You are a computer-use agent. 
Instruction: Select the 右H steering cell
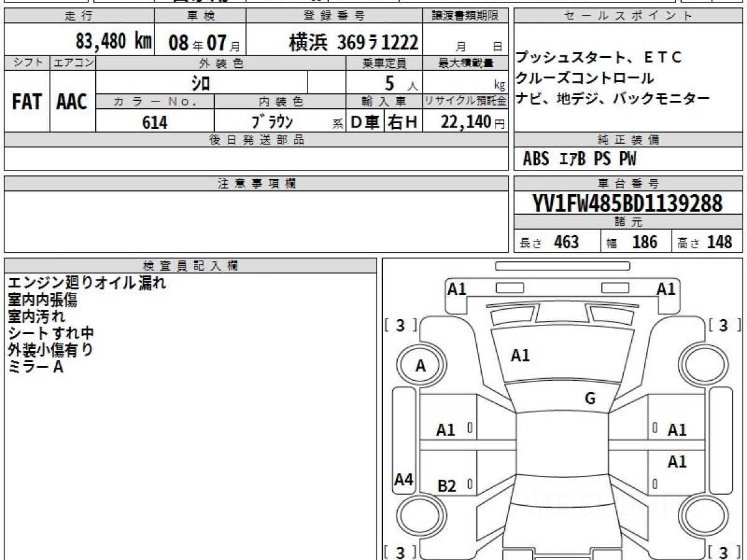click(x=403, y=123)
